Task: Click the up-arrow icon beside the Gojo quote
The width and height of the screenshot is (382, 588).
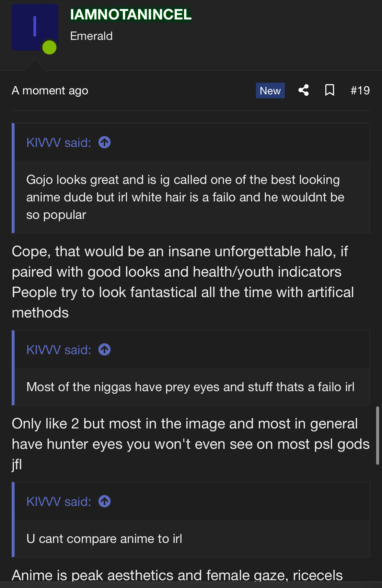Action: [105, 142]
